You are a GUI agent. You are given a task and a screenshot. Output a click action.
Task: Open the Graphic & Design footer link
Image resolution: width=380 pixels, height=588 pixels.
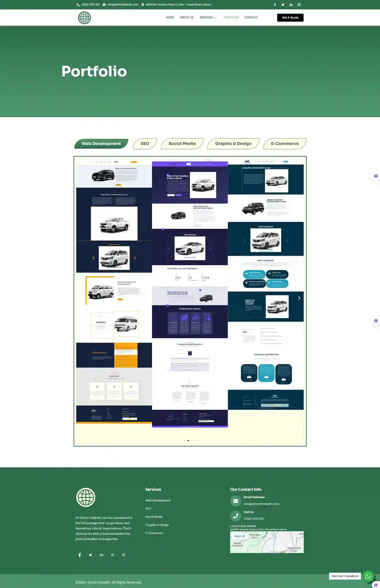coord(157,525)
